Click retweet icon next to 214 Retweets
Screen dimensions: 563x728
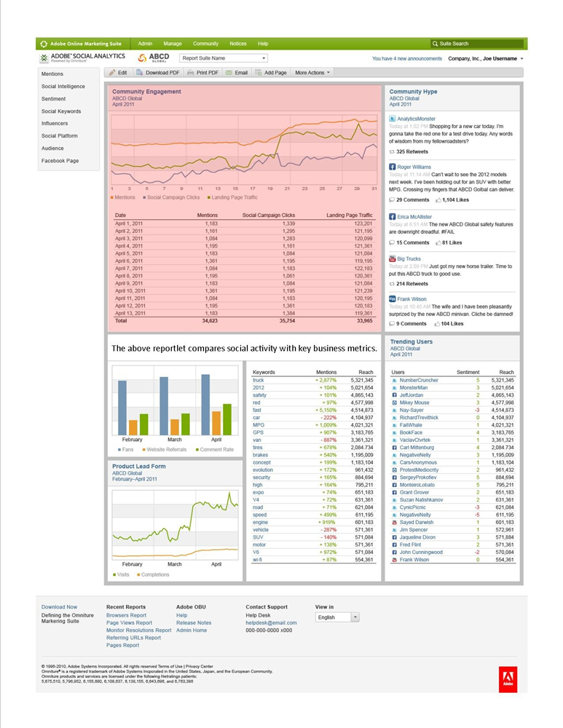point(392,284)
